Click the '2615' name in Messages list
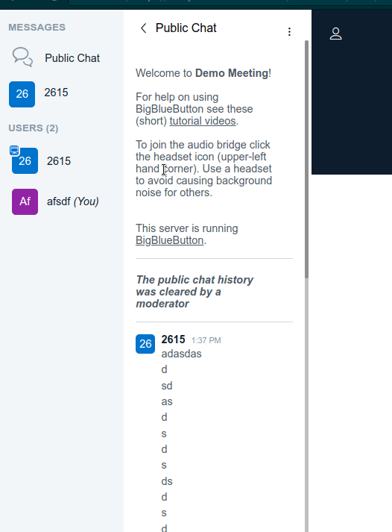Image resolution: width=392 pixels, height=532 pixels. [56, 93]
